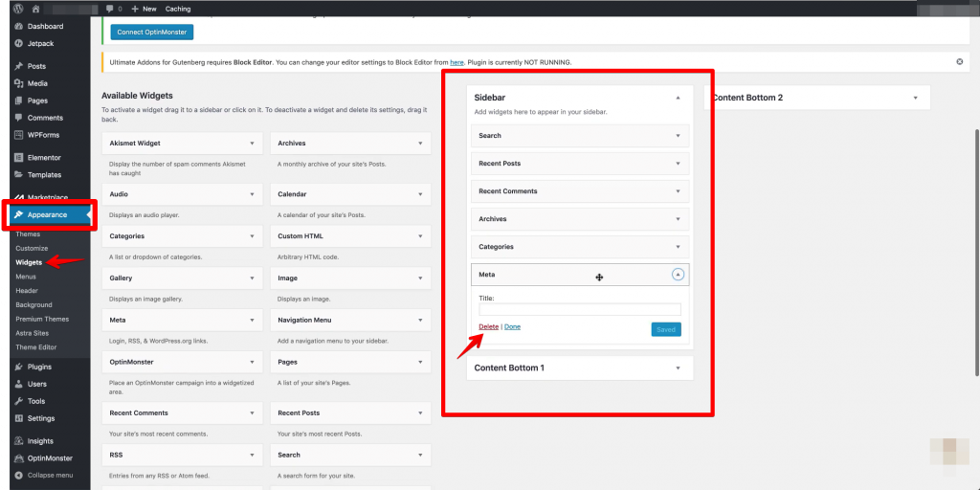Expand the Recent Comments widget in the Sidebar area
The height and width of the screenshot is (490, 980).
pyautogui.click(x=679, y=191)
